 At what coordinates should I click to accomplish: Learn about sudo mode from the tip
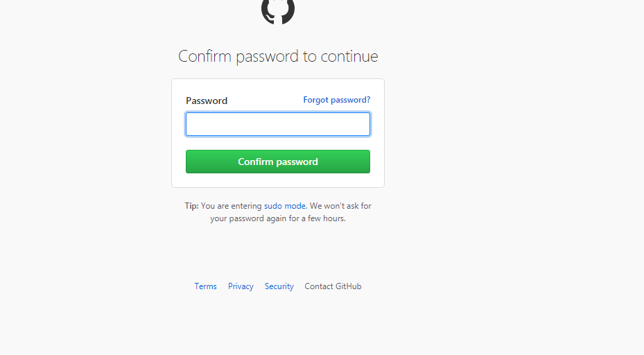285,206
